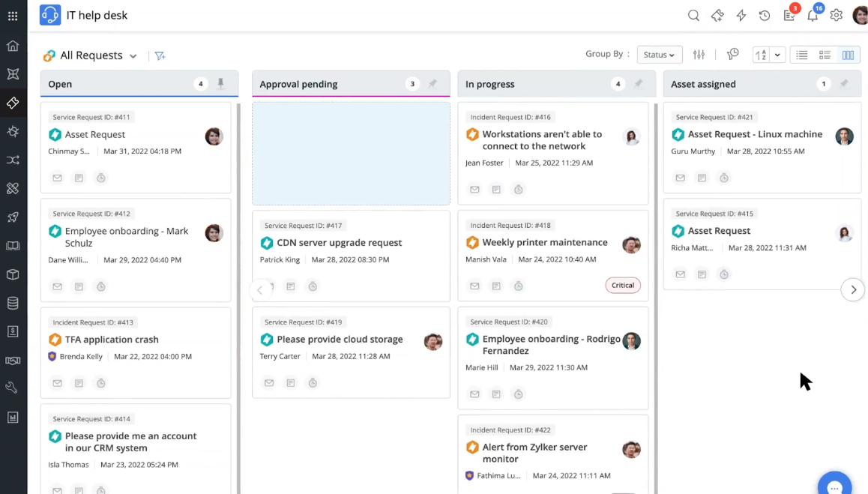The width and height of the screenshot is (868, 494).
Task: Click the "Incident Request ID: #422" label
Action: (x=510, y=430)
